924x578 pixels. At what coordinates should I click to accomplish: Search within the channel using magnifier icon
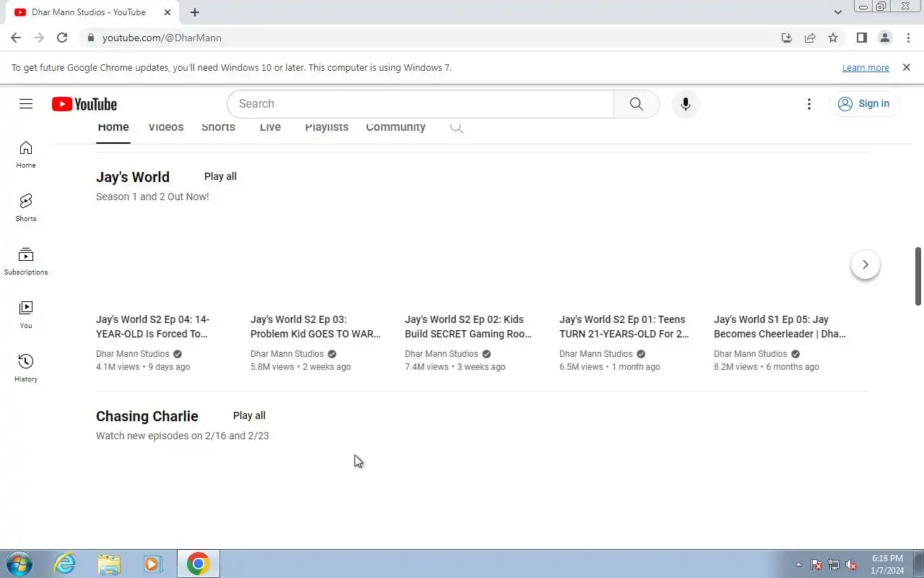point(456,127)
